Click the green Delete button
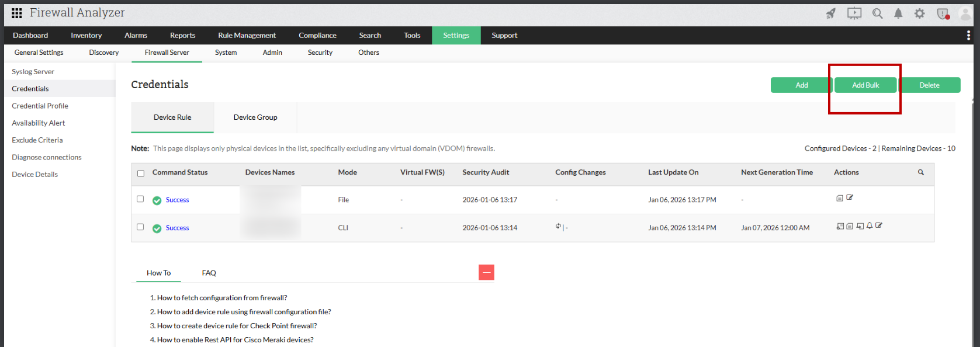 (x=929, y=85)
